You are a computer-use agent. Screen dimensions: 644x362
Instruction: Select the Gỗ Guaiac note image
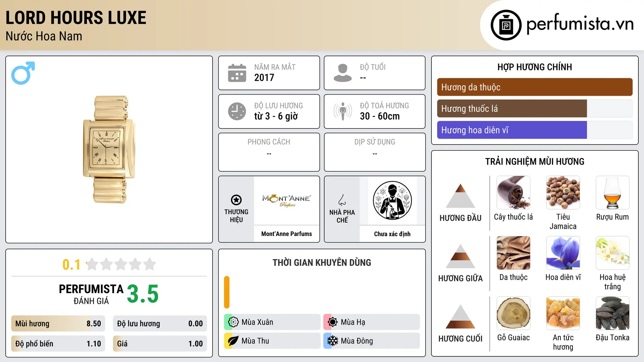coord(514,313)
